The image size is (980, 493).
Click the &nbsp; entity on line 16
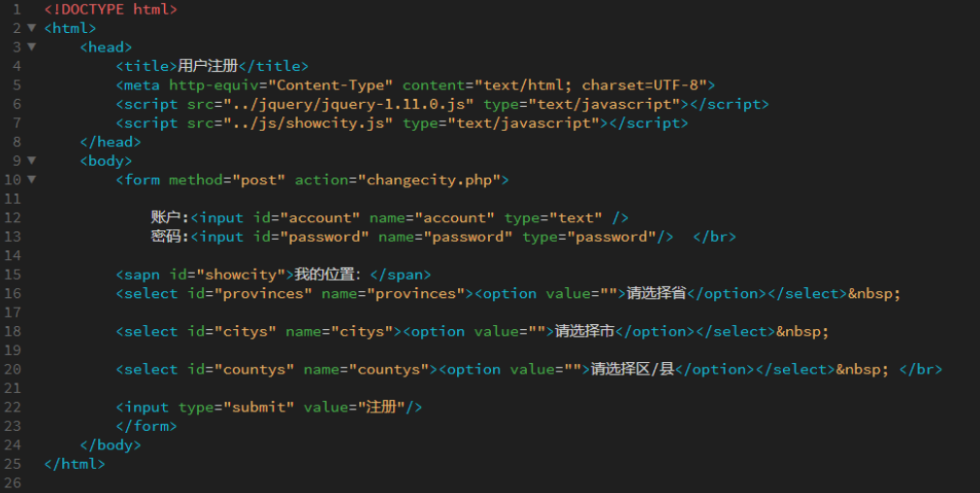tap(874, 294)
